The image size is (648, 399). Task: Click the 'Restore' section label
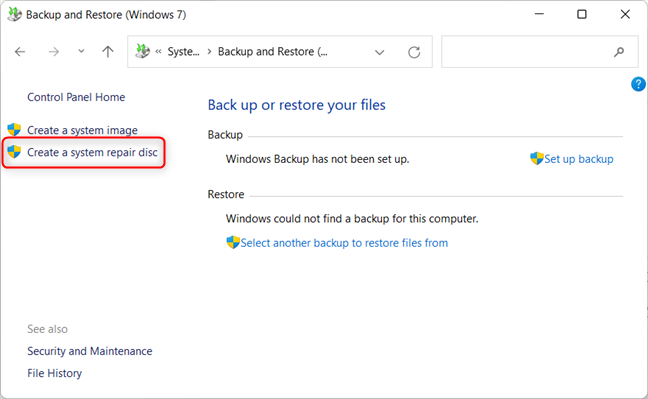226,194
